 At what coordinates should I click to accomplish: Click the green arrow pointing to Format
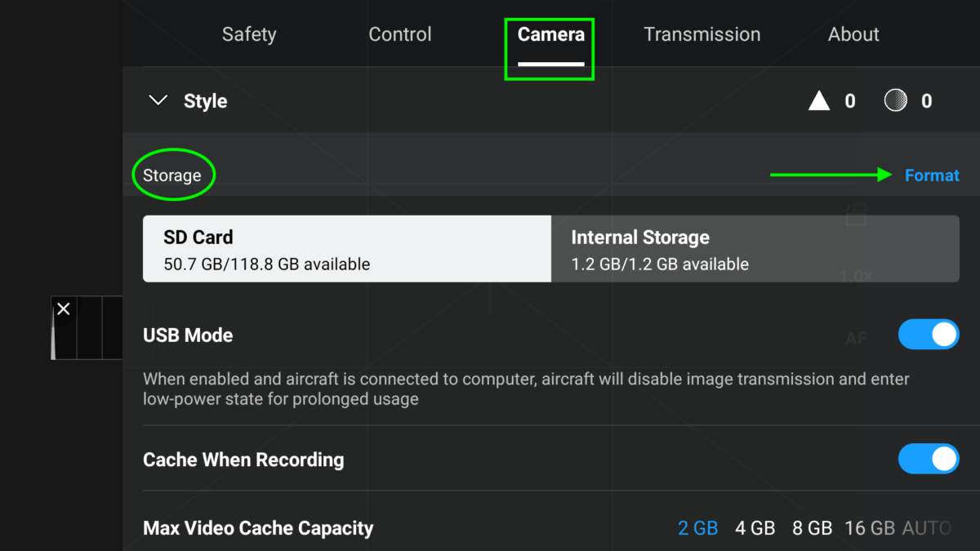pos(833,174)
